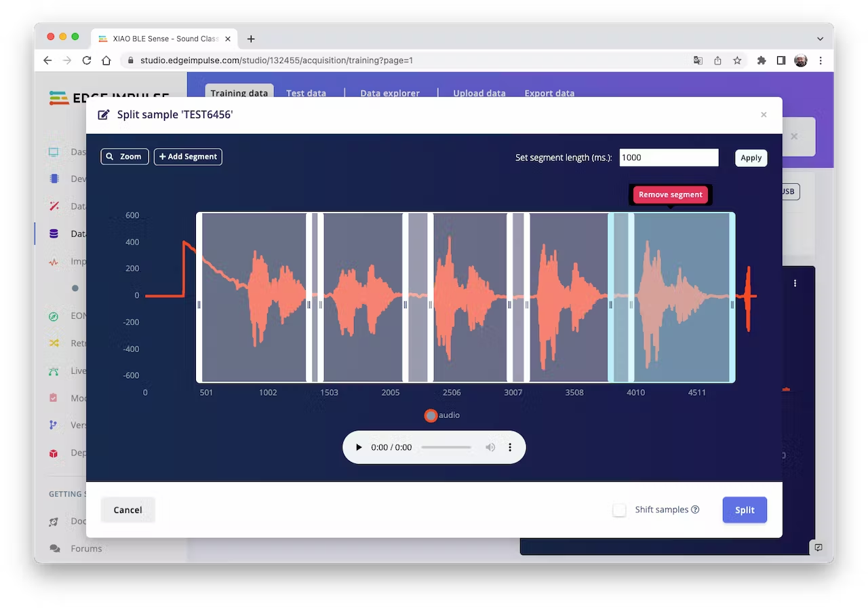868x608 pixels.
Task: Click the Deployment box icon
Action: (54, 453)
